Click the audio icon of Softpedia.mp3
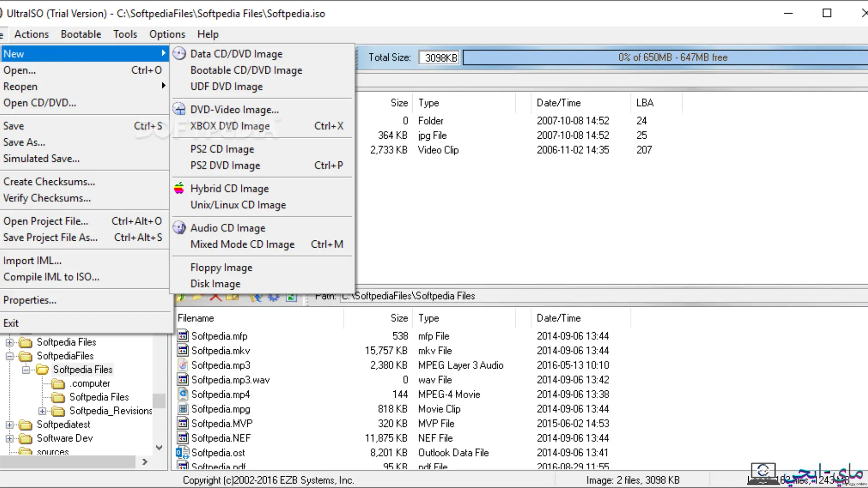Image resolution: width=868 pixels, height=488 pixels. 183,365
